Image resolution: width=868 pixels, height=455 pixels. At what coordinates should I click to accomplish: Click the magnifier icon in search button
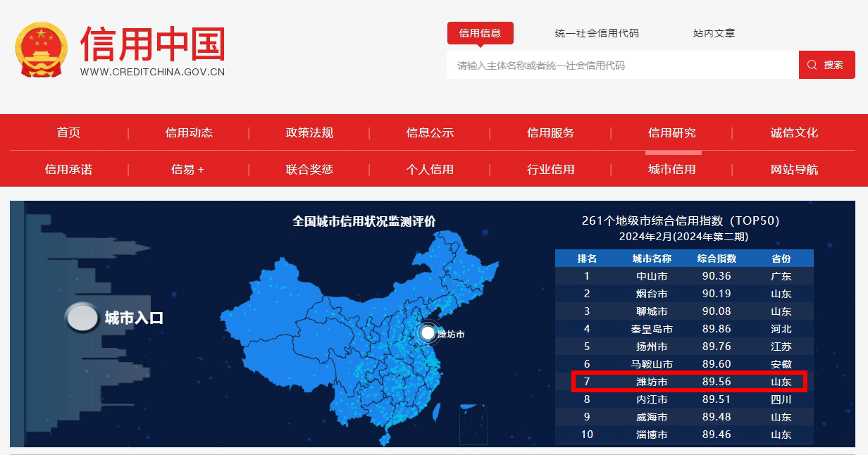point(812,65)
